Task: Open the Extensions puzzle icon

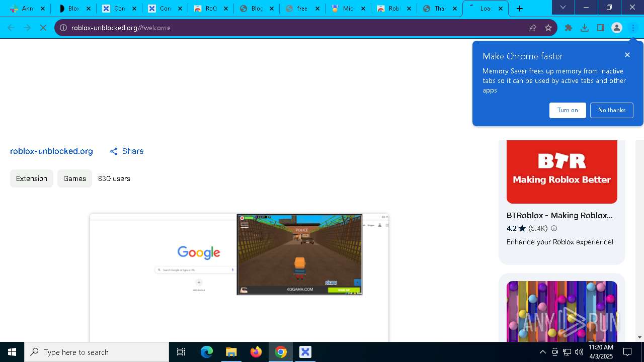Action: coord(569,28)
